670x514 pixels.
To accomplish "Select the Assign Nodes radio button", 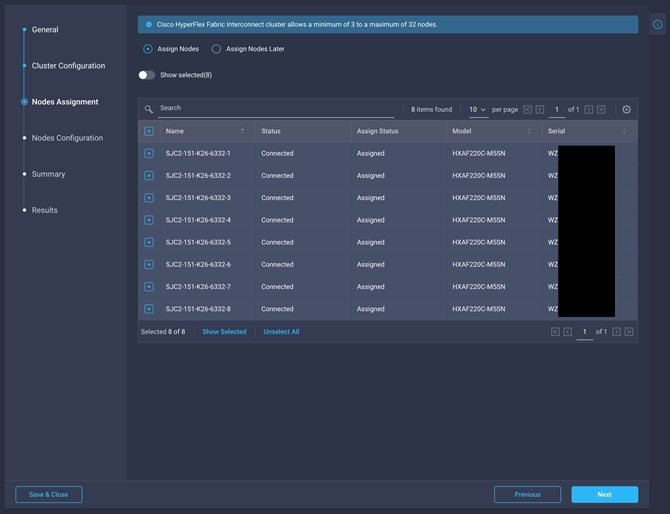I will click(147, 49).
